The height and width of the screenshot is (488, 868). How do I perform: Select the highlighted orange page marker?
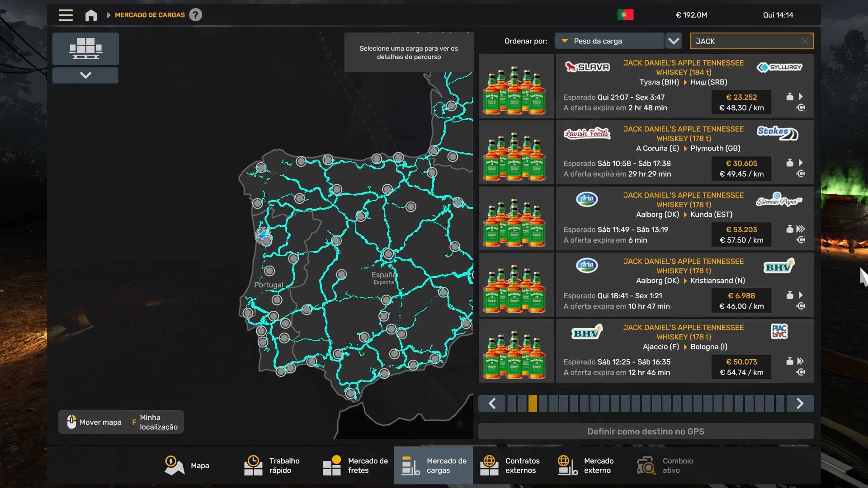click(533, 403)
